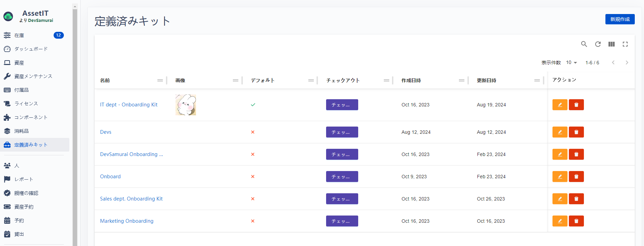Enter fullscreen mode via the expand icon

pos(625,44)
